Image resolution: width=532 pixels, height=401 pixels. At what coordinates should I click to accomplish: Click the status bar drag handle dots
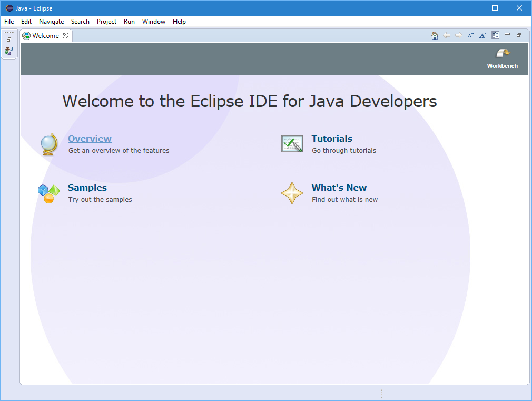tap(382, 394)
